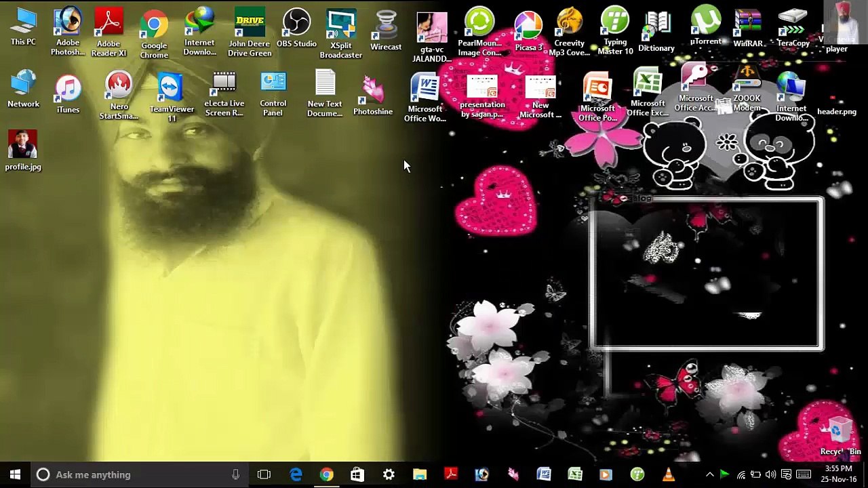Viewport: 868px width, 488px height.
Task: Open eLecta Live Screen Recorder shortcut
Action: pyautogui.click(x=224, y=94)
